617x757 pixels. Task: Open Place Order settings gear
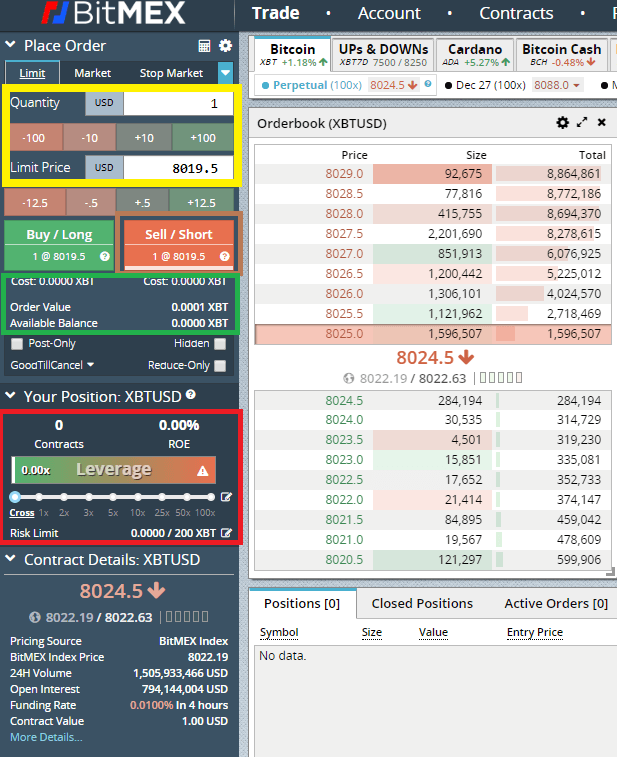pos(225,46)
